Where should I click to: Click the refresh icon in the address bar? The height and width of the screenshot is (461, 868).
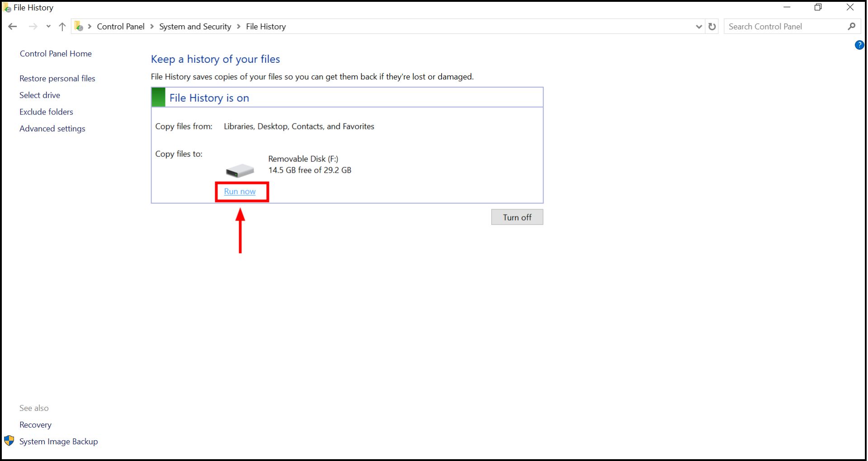click(712, 26)
